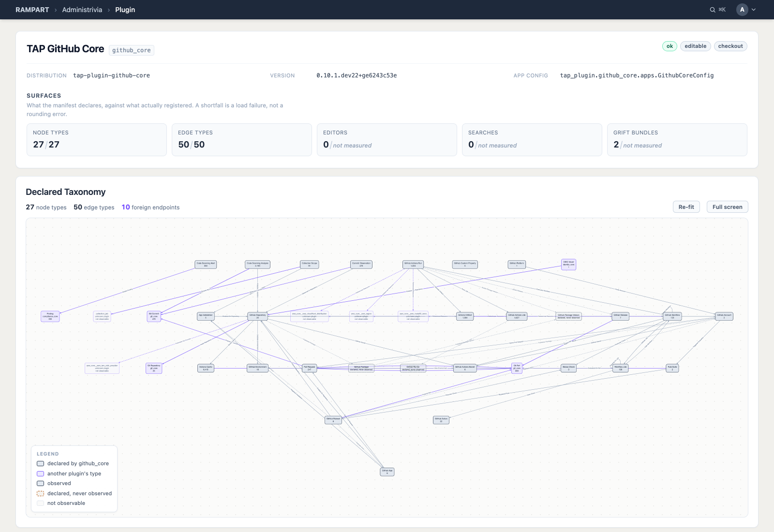
Task: Select the GitHub Action node
Action: coord(441,420)
